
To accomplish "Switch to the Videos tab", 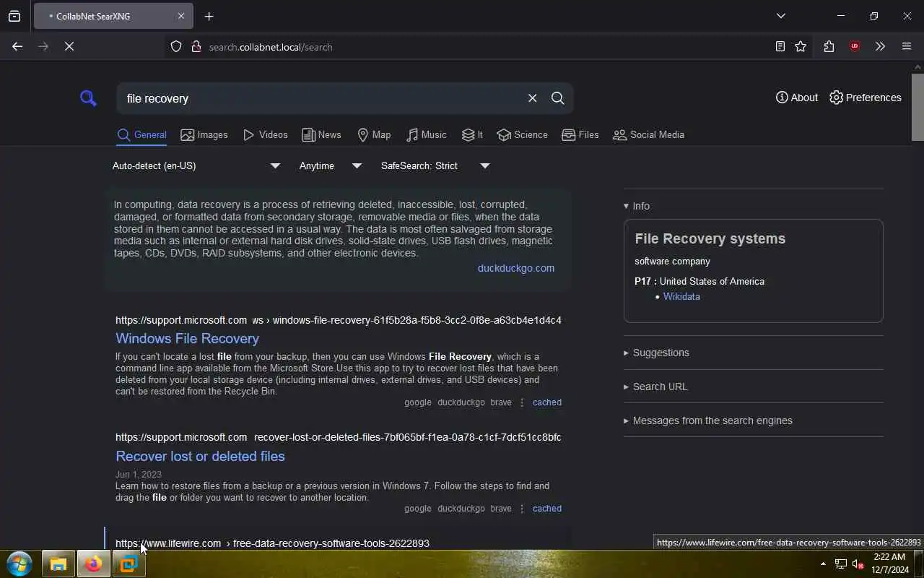I will [266, 135].
